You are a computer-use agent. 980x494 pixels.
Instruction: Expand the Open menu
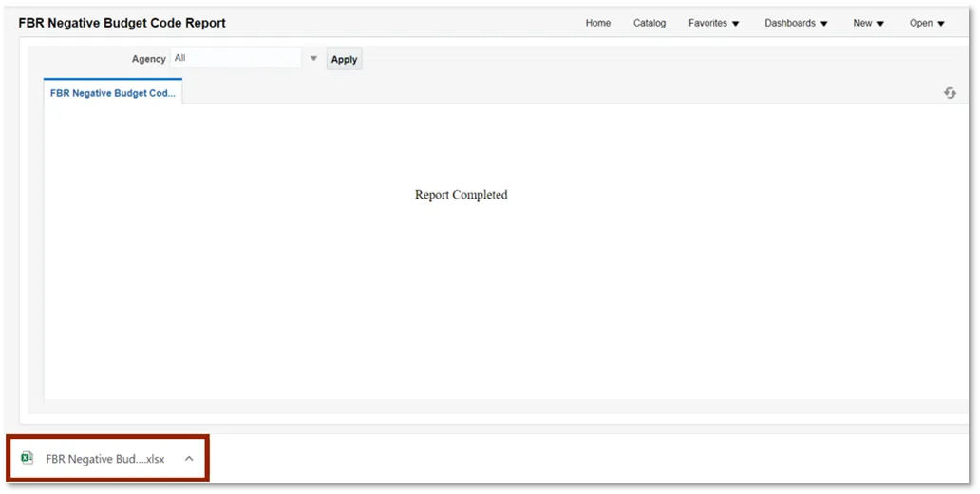click(x=927, y=23)
